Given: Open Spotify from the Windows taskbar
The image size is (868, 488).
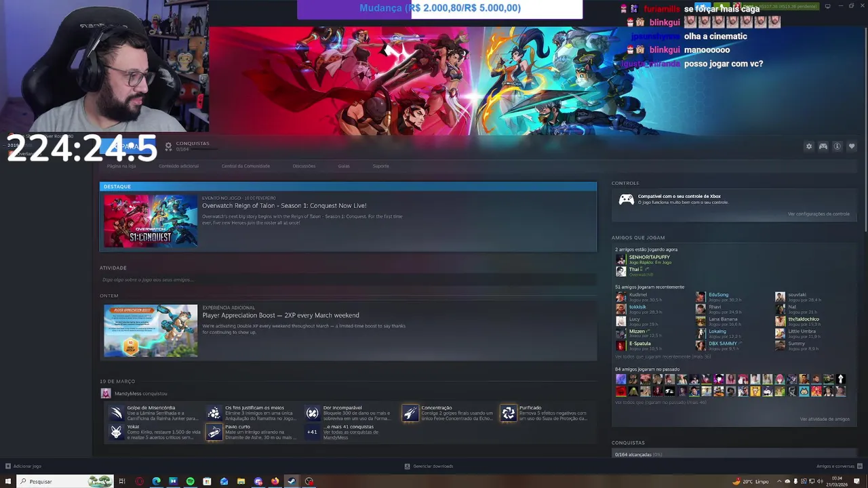Looking at the screenshot, I should click(x=190, y=481).
